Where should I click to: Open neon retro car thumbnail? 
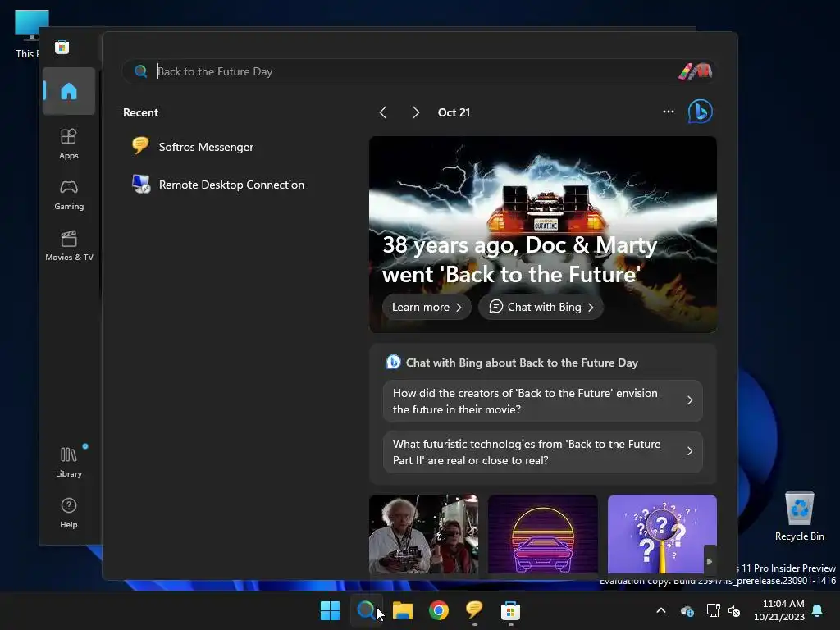[543, 534]
